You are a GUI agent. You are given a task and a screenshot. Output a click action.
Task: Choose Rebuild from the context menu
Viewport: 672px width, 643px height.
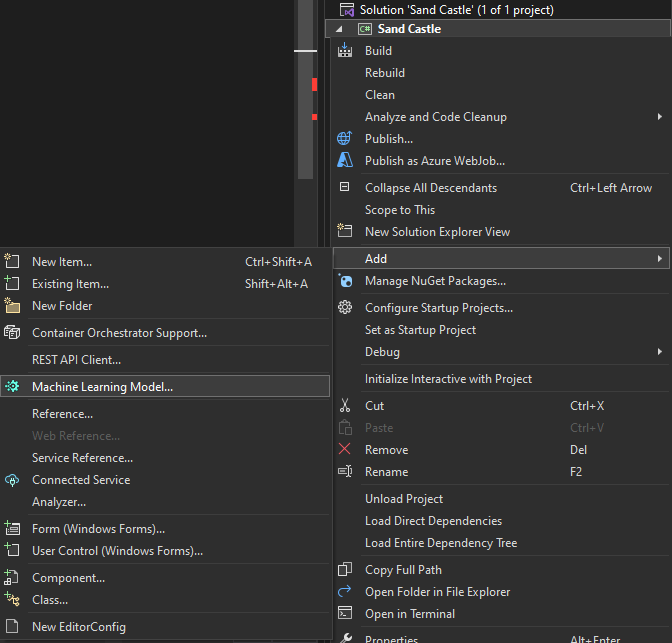[x=501, y=73]
